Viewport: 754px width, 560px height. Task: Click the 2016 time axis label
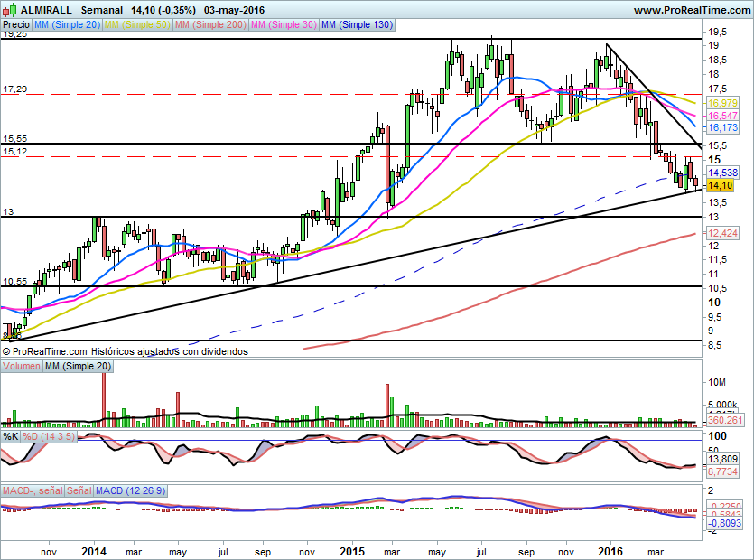[x=610, y=551]
